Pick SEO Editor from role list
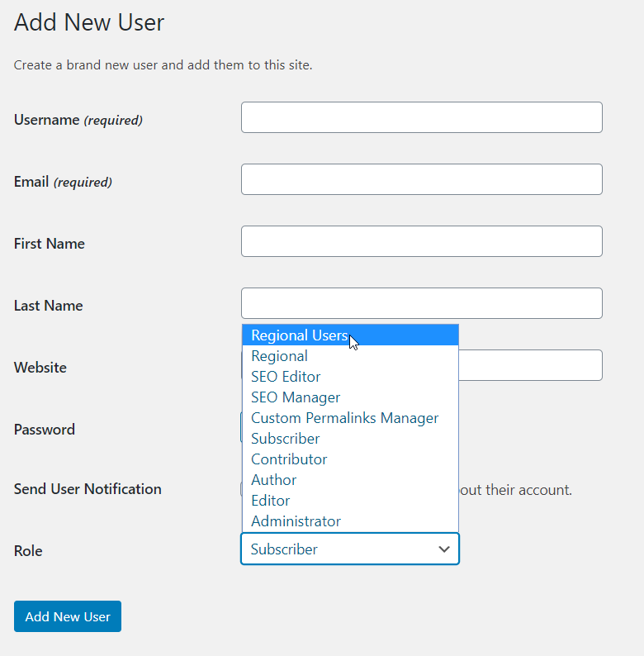 pos(350,377)
